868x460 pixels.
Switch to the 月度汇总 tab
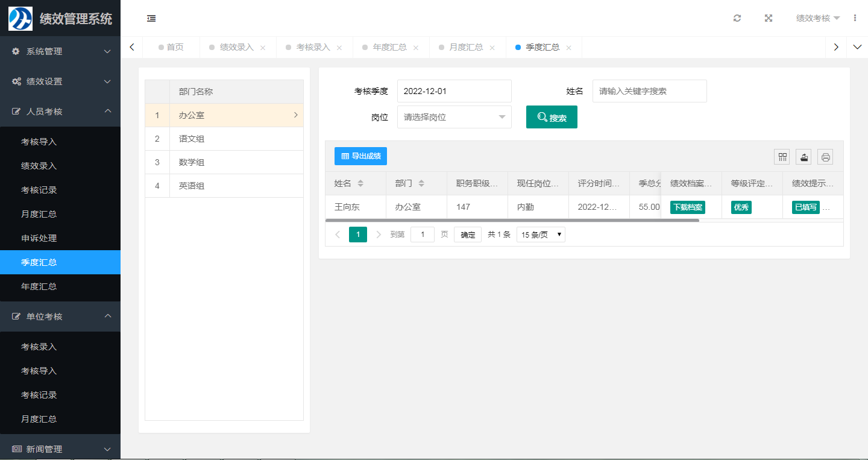click(x=466, y=47)
